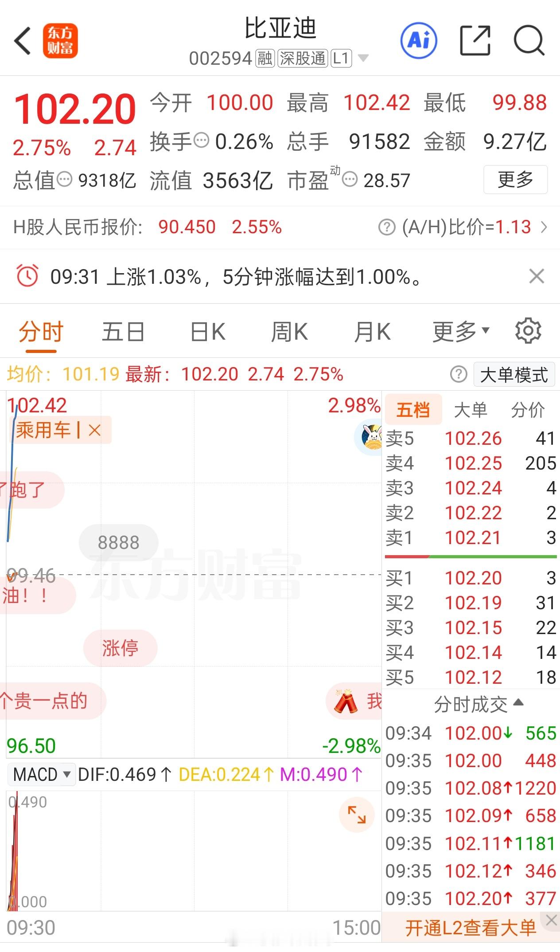Image resolution: width=560 pixels, height=952 pixels.
Task: Tap the 乘用车 sector tag
Action: (x=43, y=430)
